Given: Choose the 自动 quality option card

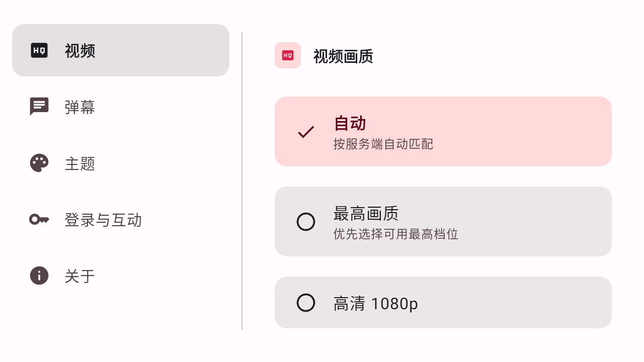Looking at the screenshot, I should (443, 131).
